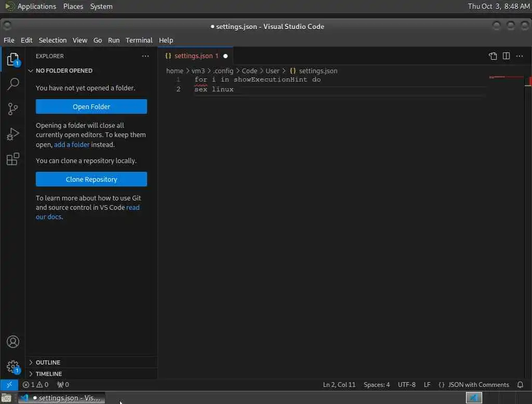Open the Places menu in top panel
532x404 pixels.
[73, 6]
